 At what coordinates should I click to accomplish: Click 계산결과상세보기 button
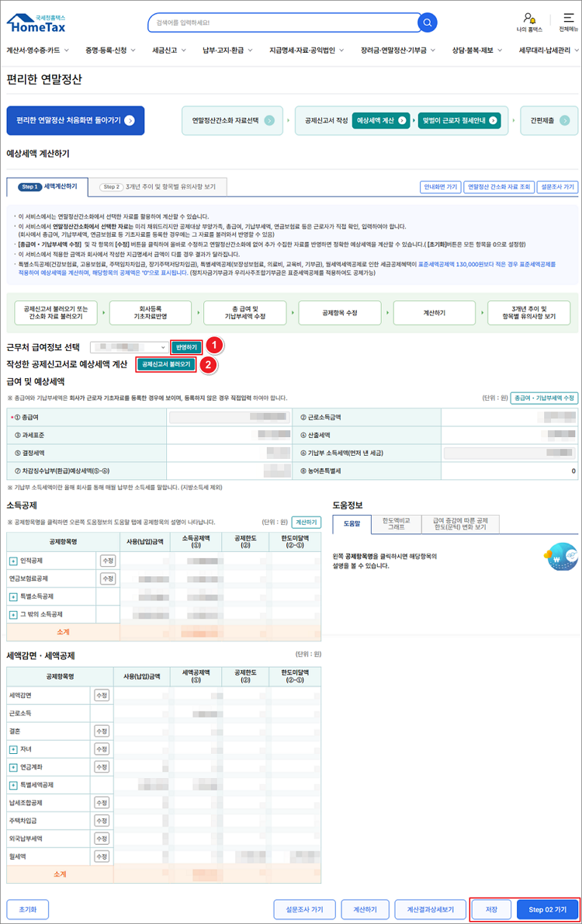point(431,909)
